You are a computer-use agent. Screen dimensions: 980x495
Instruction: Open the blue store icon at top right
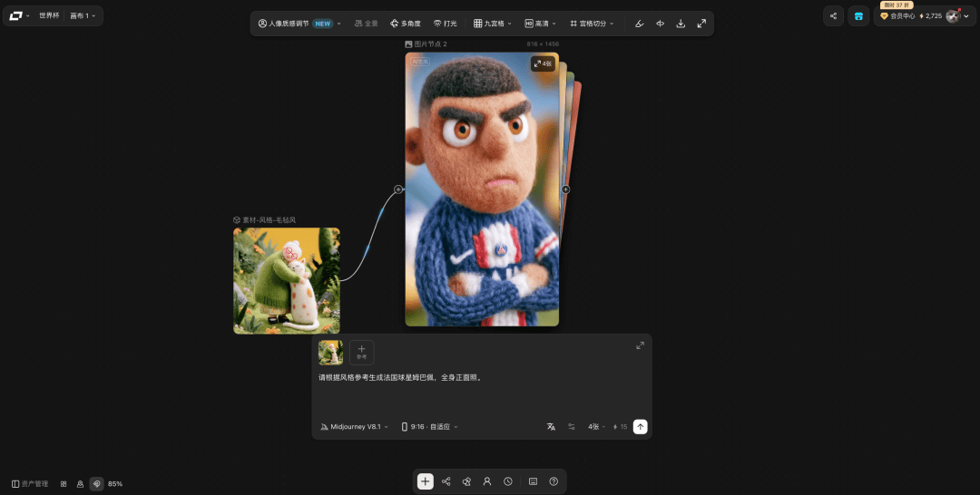tap(858, 16)
